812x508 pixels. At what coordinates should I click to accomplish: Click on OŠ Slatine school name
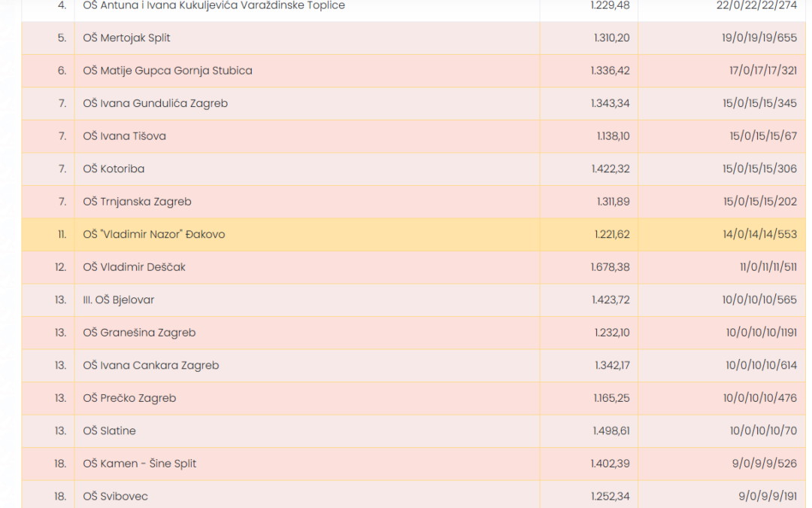pyautogui.click(x=109, y=431)
